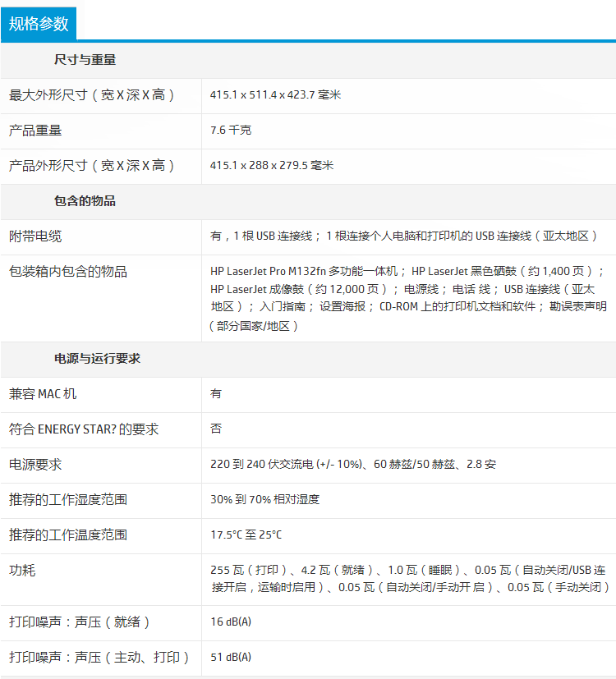Image resolution: width=616 pixels, height=679 pixels.
Task: Click the 功耗 label
Action: click(22, 571)
